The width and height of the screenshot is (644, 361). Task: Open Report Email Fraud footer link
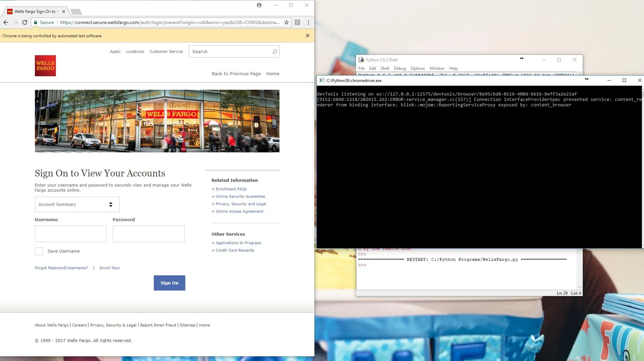coord(158,325)
